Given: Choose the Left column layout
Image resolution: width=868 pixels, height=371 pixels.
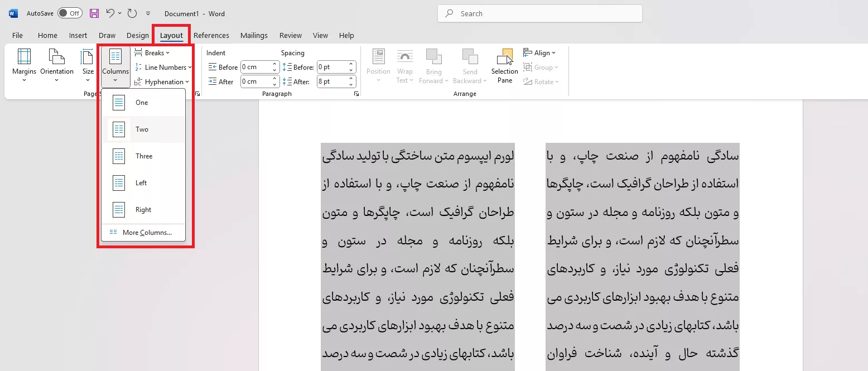Looking at the screenshot, I should [143, 183].
